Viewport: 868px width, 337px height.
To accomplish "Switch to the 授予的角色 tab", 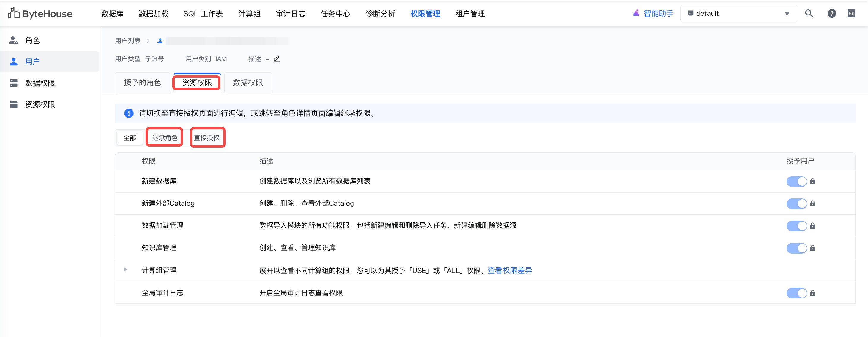I will pos(142,83).
